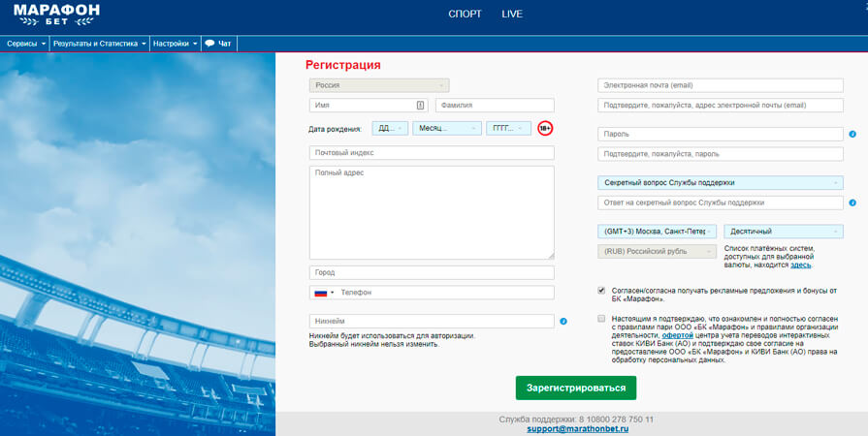
Task: Click the Регистрация heading
Action: tap(343, 65)
